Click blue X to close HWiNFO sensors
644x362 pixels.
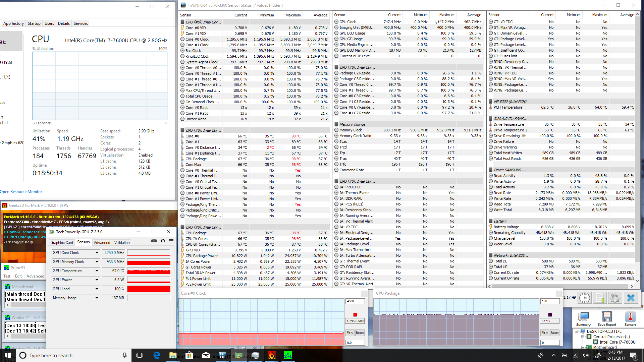[631, 298]
